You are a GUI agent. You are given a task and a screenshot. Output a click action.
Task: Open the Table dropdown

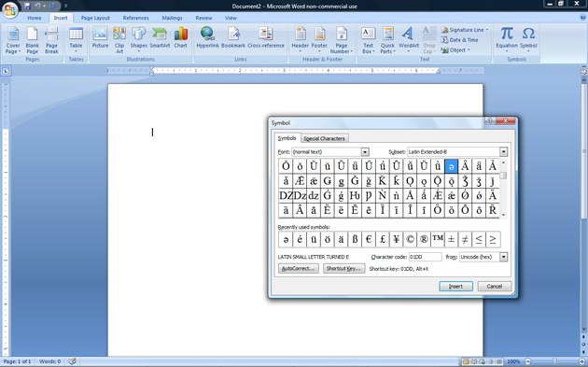click(x=76, y=40)
